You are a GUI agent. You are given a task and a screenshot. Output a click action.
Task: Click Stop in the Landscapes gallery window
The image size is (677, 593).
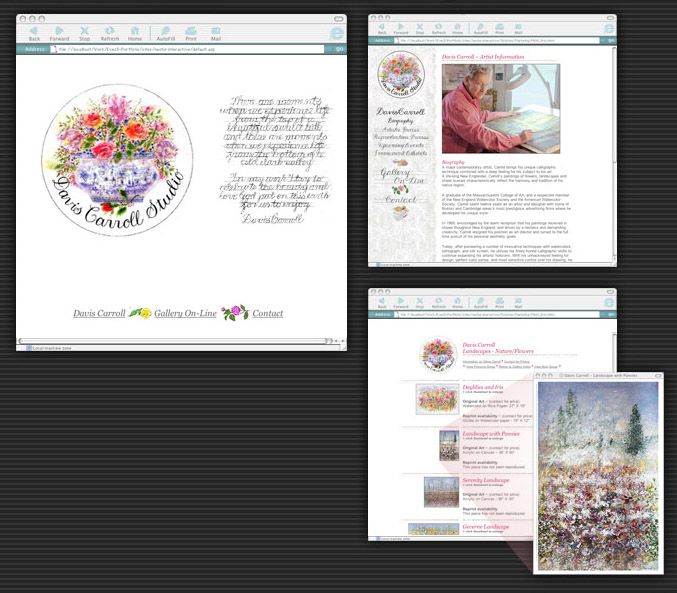420,303
